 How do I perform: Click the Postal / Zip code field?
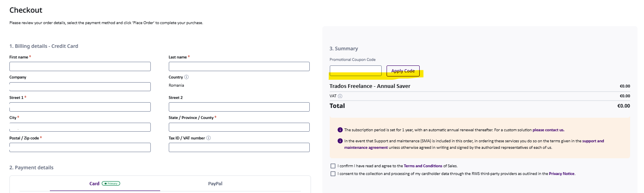pos(80,148)
